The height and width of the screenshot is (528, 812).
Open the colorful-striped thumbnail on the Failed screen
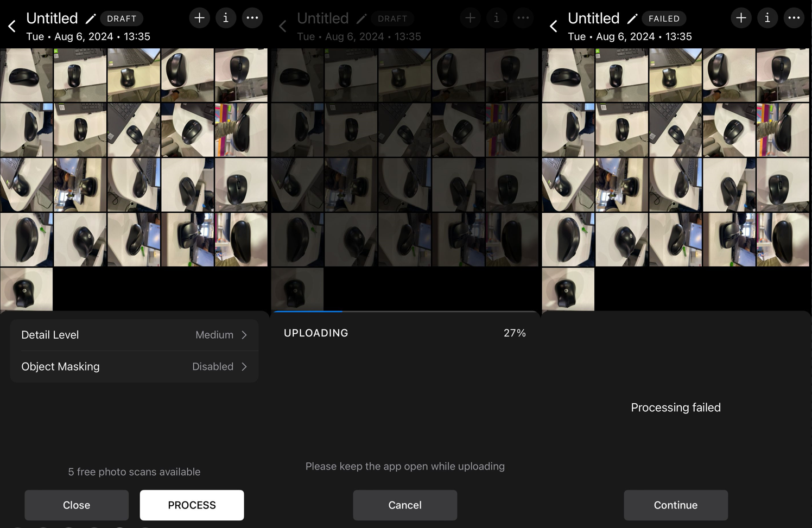pyautogui.click(x=783, y=130)
